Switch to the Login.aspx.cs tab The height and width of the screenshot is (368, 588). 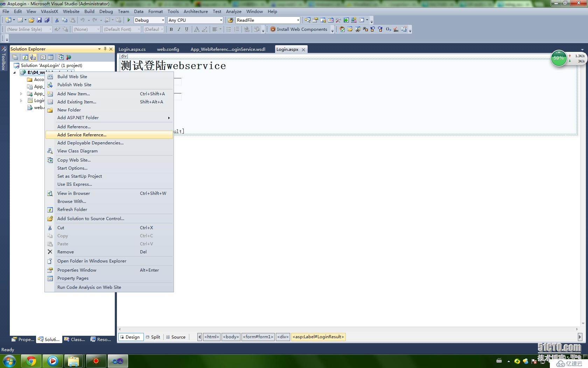tap(132, 49)
